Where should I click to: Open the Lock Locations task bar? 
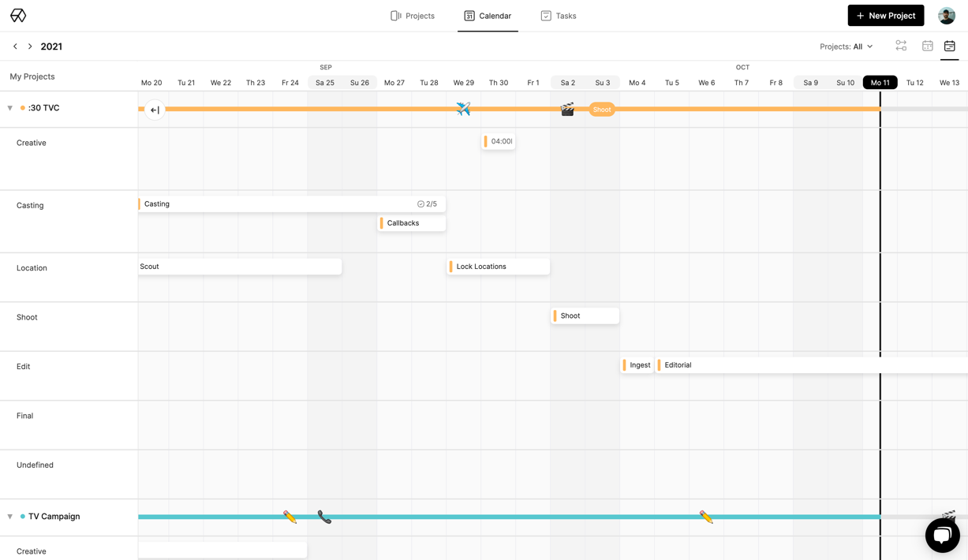click(498, 267)
